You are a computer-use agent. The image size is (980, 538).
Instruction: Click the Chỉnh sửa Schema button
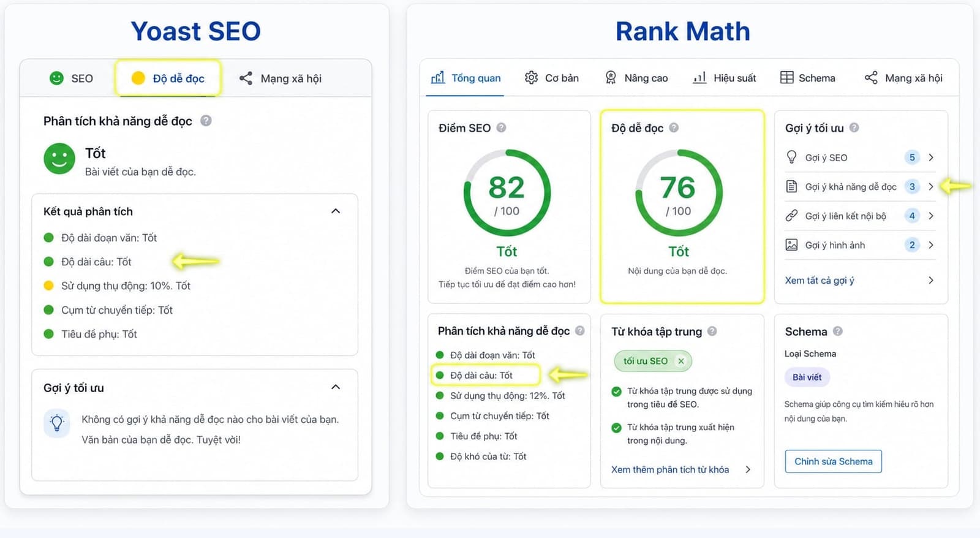[834, 461]
